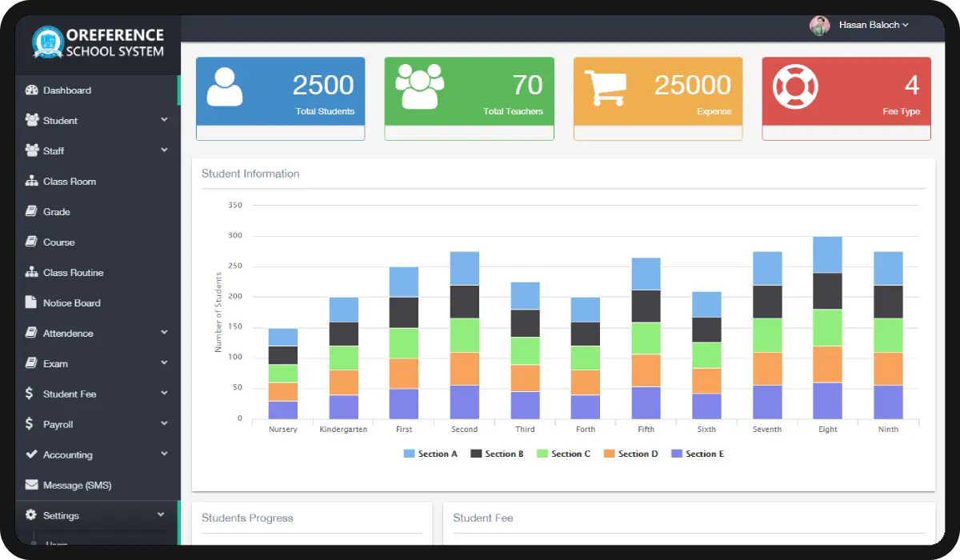Click the Class Room sitemap icon

click(32, 182)
